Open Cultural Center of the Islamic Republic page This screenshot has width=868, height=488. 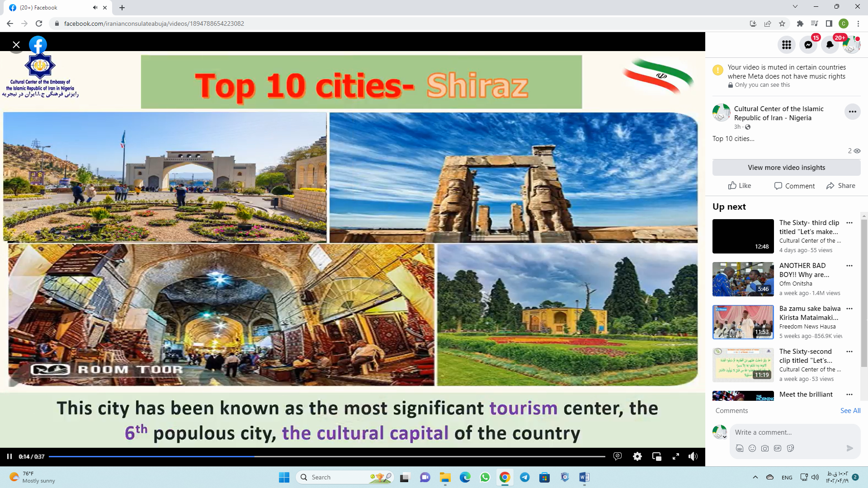tap(779, 113)
